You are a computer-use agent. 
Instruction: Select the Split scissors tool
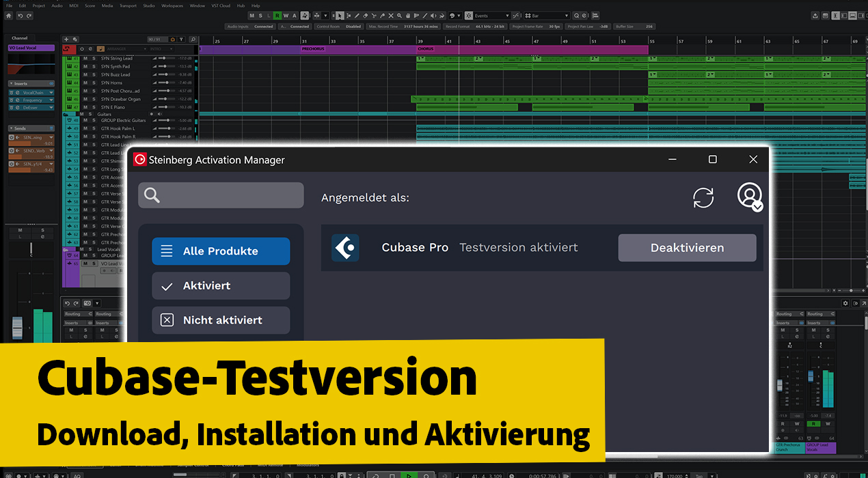pyautogui.click(x=374, y=16)
